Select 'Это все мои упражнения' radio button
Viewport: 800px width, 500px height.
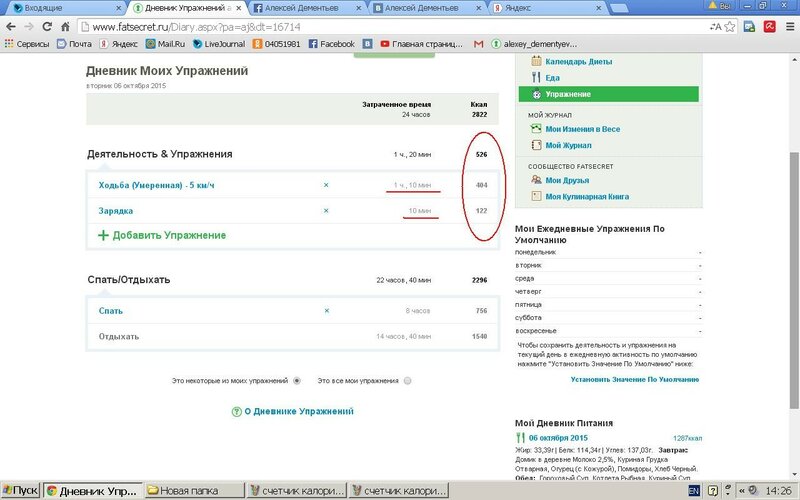click(x=407, y=381)
